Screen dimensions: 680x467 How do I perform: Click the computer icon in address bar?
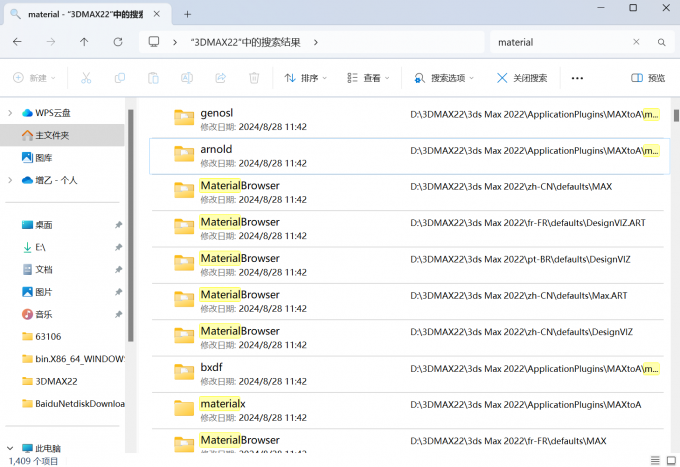point(154,42)
